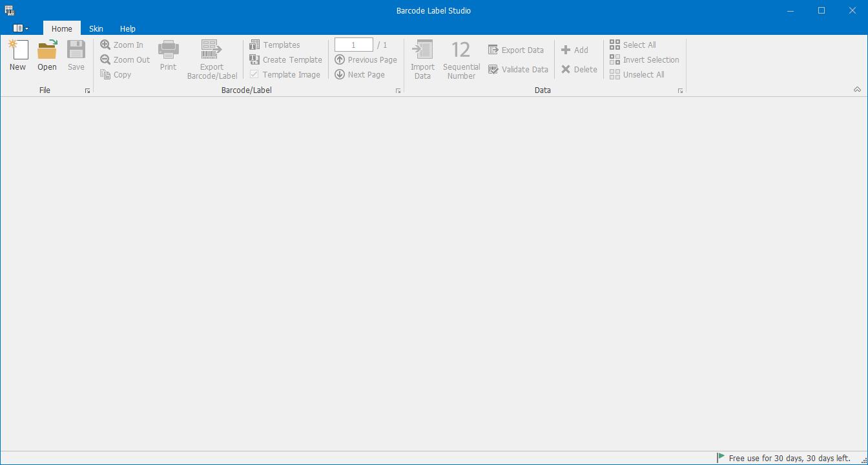Click the app icon in title bar
The image size is (868, 465).
[10, 10]
